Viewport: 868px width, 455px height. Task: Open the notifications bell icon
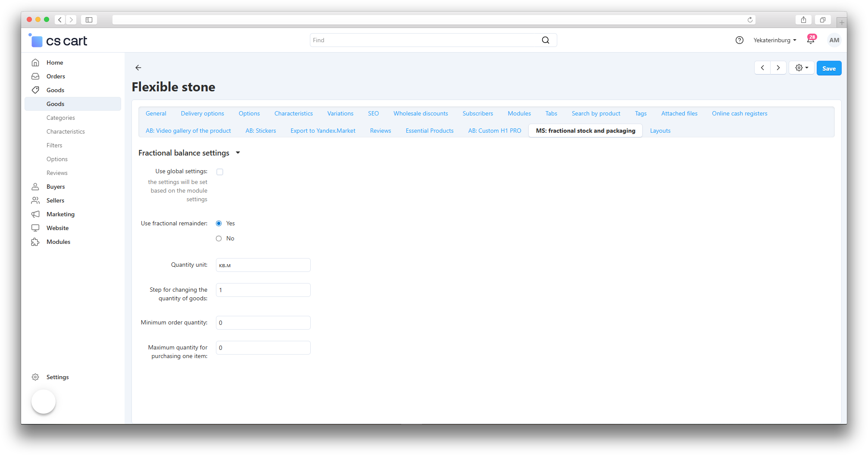click(811, 41)
